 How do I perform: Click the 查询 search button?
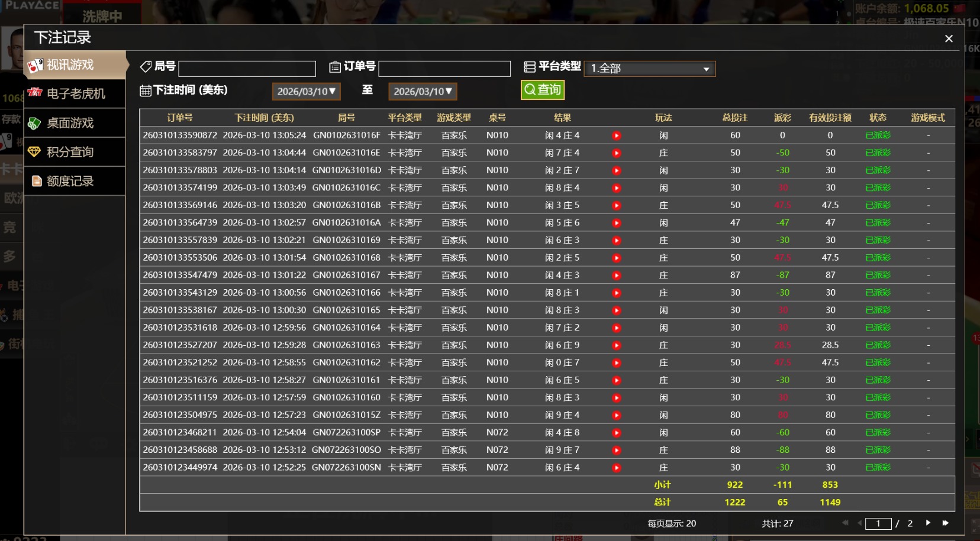[x=541, y=90]
